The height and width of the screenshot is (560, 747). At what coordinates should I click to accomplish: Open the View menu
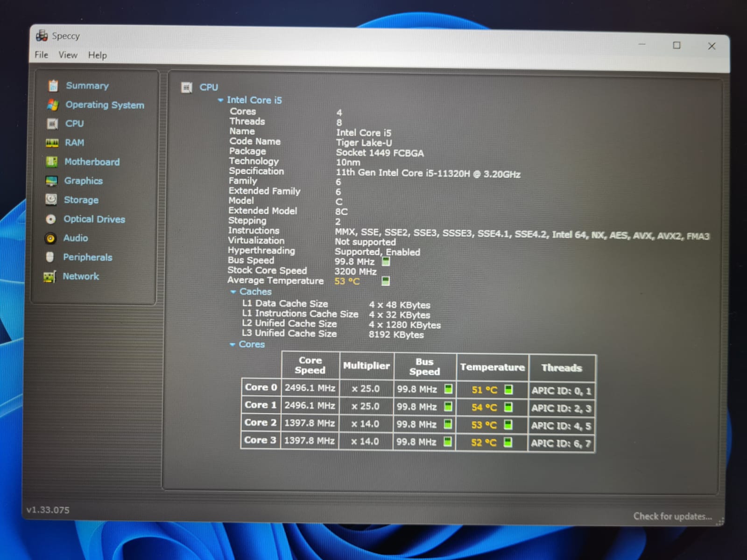[68, 55]
